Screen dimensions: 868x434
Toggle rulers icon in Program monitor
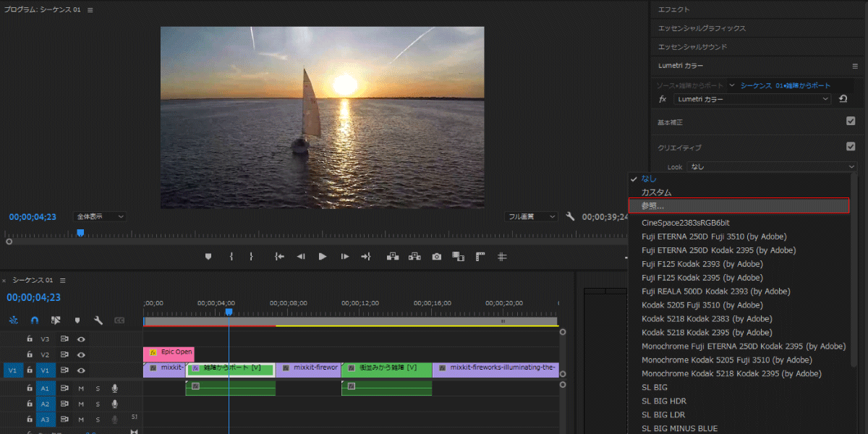click(480, 256)
